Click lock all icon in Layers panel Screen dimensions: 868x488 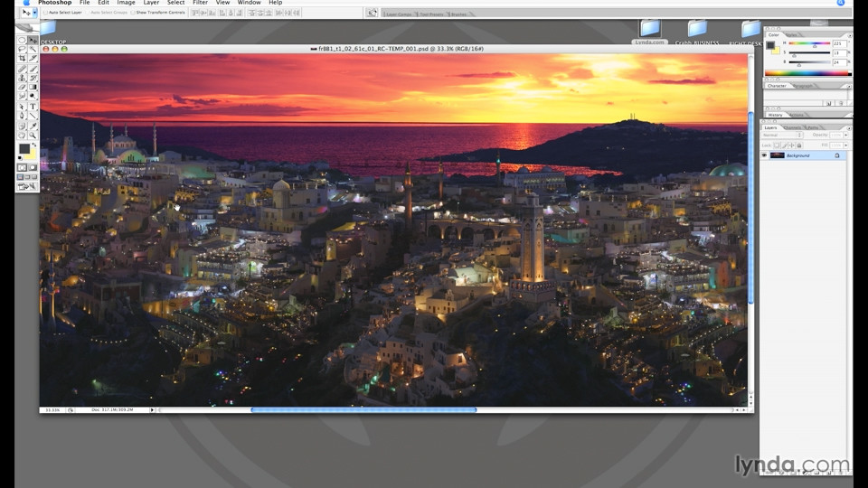click(798, 145)
